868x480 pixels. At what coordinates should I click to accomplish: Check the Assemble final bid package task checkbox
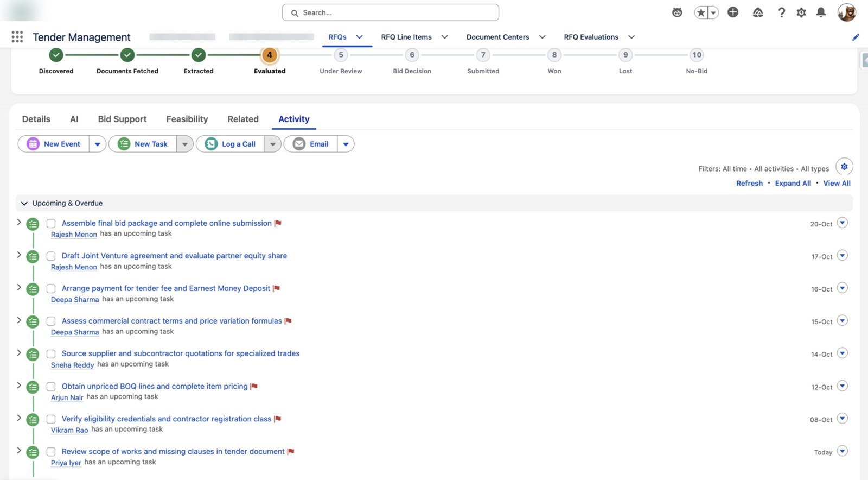coord(51,224)
